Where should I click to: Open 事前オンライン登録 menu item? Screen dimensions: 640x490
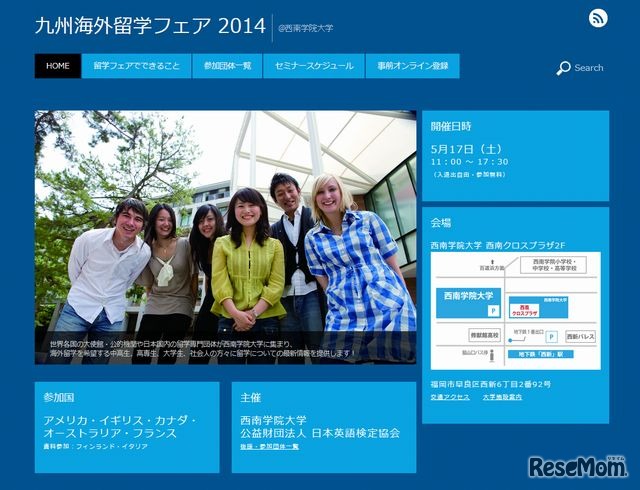(x=413, y=66)
